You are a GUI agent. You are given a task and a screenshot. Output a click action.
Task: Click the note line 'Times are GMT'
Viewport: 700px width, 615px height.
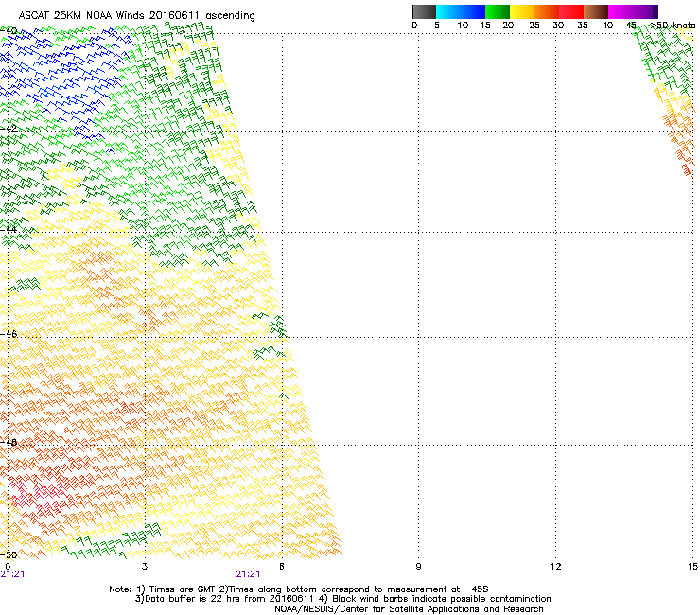coord(183,589)
